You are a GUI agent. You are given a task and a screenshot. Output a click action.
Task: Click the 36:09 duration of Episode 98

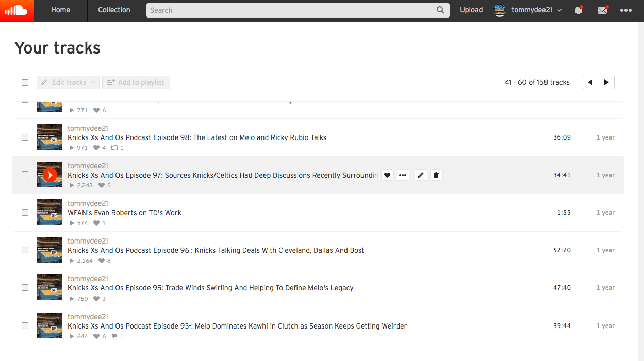click(562, 137)
